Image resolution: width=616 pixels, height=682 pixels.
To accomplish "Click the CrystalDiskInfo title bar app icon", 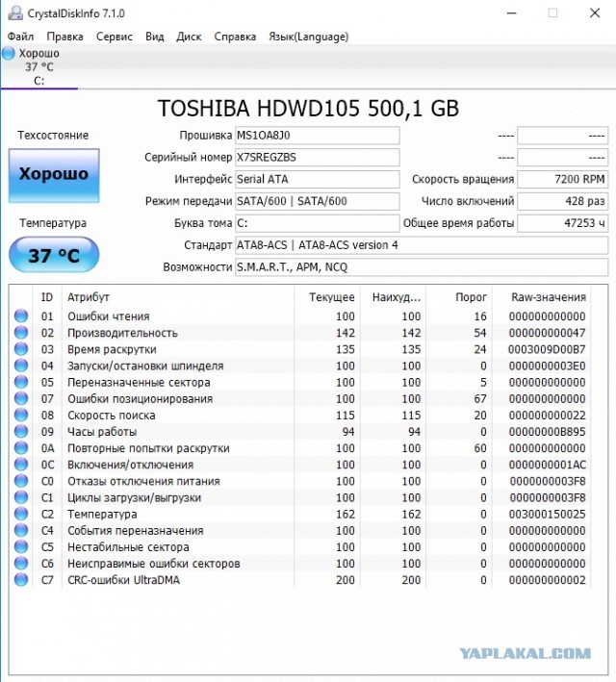I will click(x=15, y=13).
